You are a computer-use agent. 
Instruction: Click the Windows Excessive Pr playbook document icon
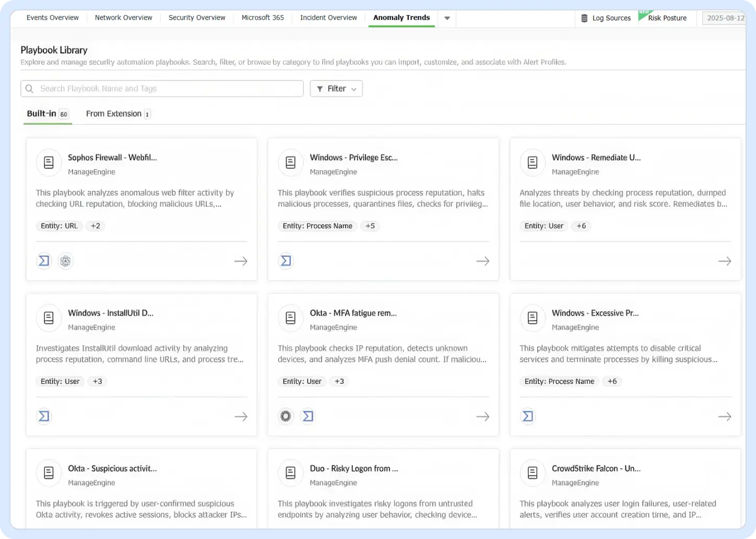[533, 318]
